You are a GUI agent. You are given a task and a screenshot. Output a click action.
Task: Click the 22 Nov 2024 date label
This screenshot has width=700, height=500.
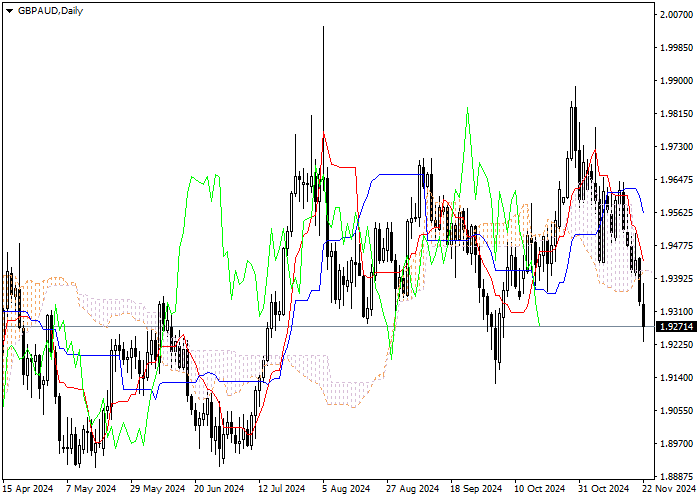pyautogui.click(x=669, y=489)
